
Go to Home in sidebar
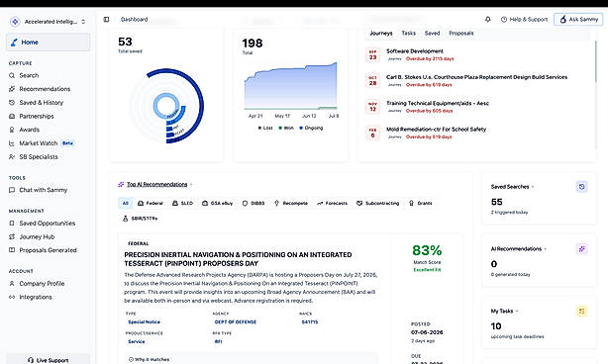49,43
